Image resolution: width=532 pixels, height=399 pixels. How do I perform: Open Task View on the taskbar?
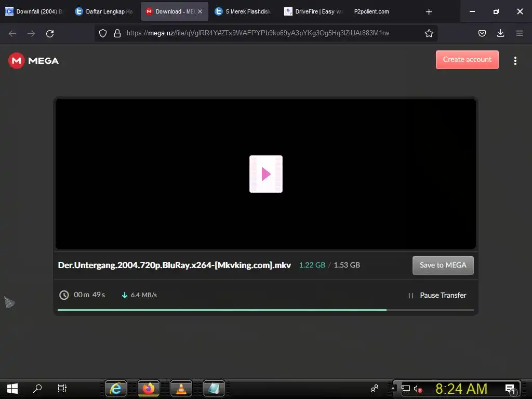[x=62, y=389]
